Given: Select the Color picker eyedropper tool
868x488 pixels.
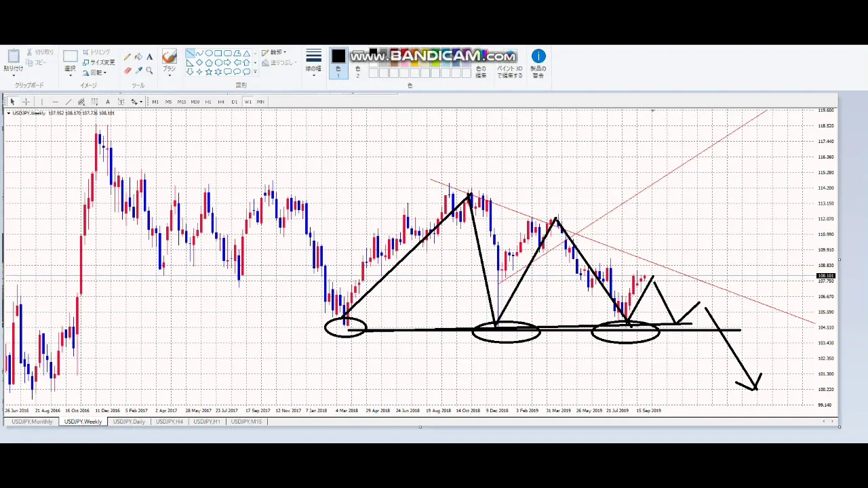Looking at the screenshot, I should pyautogui.click(x=138, y=70).
